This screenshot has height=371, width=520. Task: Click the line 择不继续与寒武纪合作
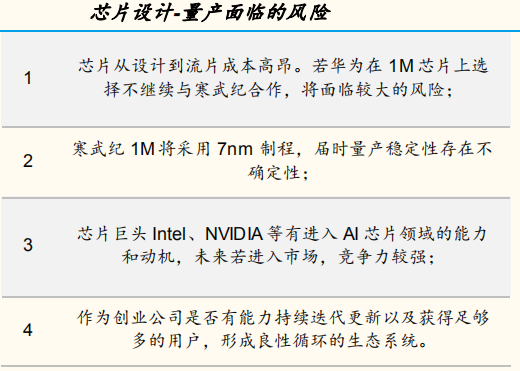coord(193,90)
